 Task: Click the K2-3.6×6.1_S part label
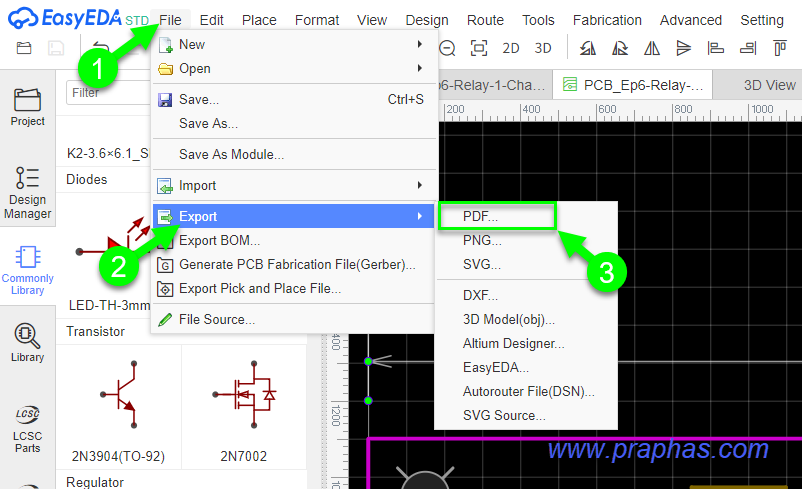point(108,153)
